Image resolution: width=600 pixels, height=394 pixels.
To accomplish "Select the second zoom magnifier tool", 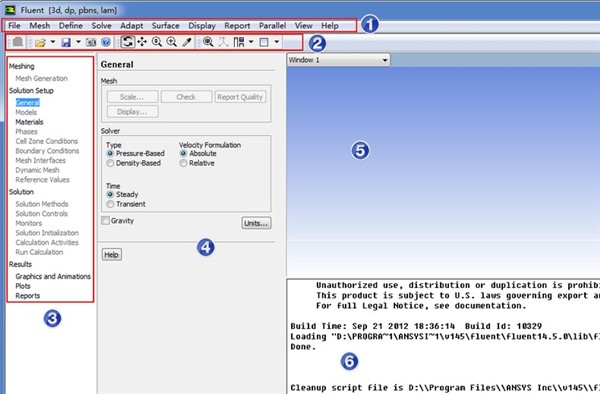I will point(171,42).
